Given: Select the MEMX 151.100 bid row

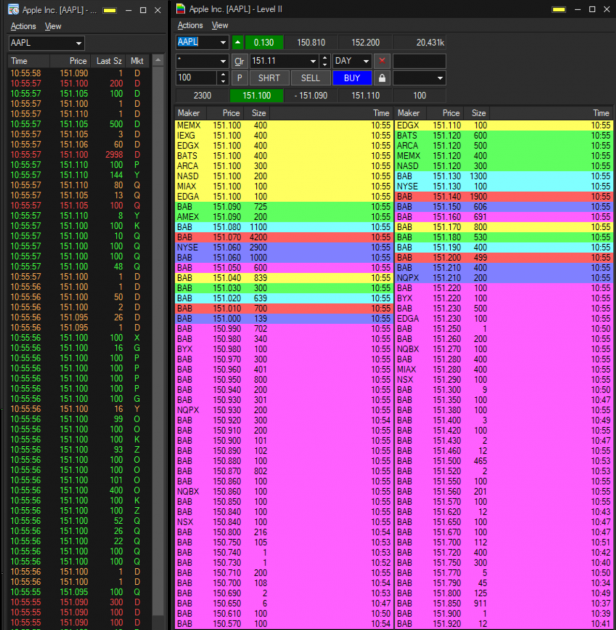Looking at the screenshot, I should [284, 125].
